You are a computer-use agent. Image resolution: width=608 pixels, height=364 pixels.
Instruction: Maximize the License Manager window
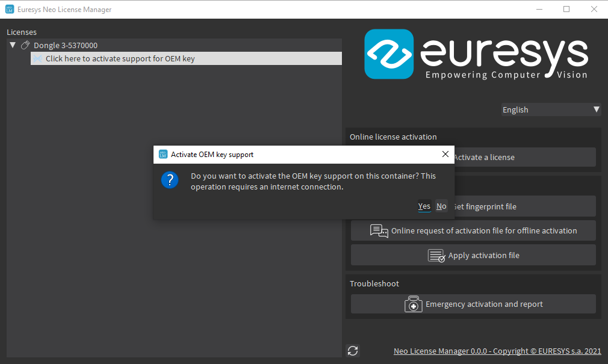566,10
